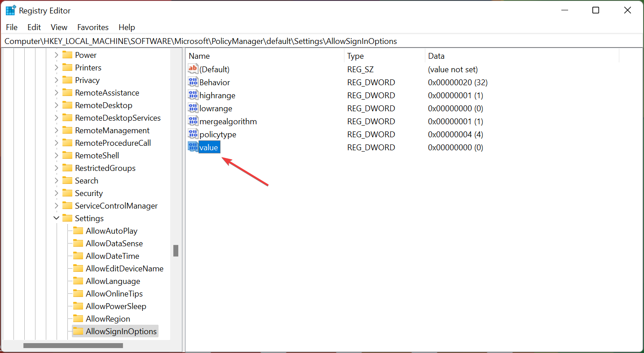Click the tree pane vertical scrollbar thumb

pyautogui.click(x=176, y=251)
